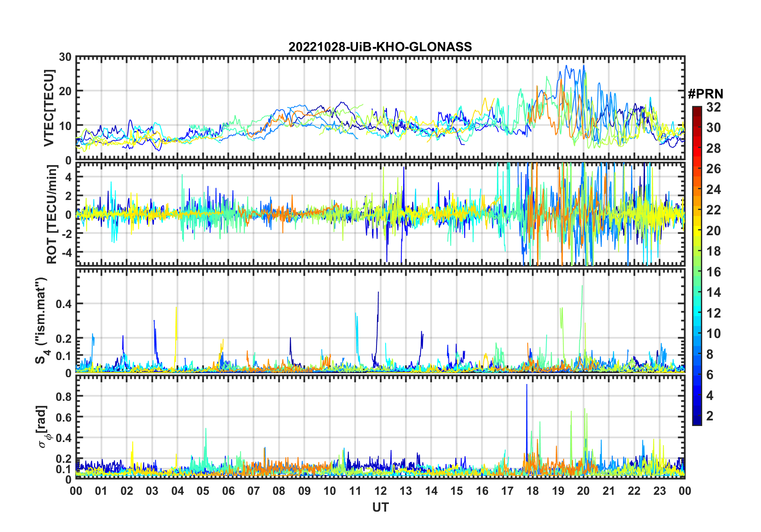Click the colorbar tick label 32
The width and height of the screenshot is (761, 532).
(713, 107)
